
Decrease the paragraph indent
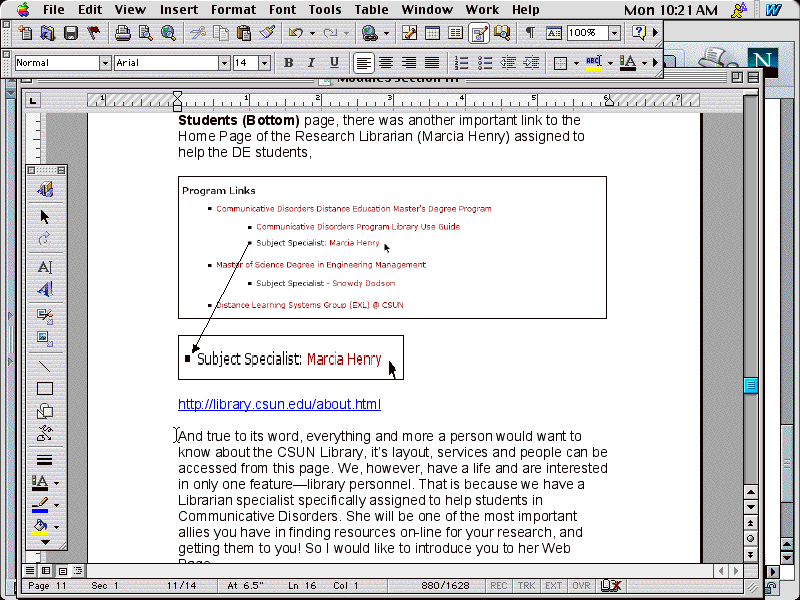[508, 63]
